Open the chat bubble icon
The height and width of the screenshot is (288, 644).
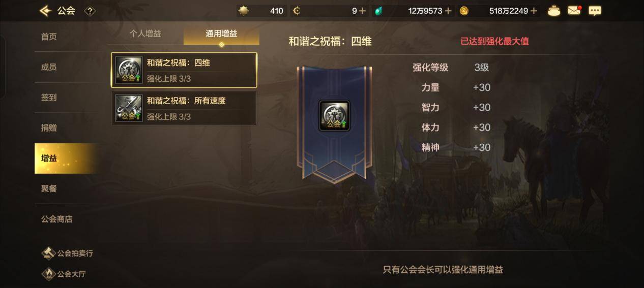595,11
